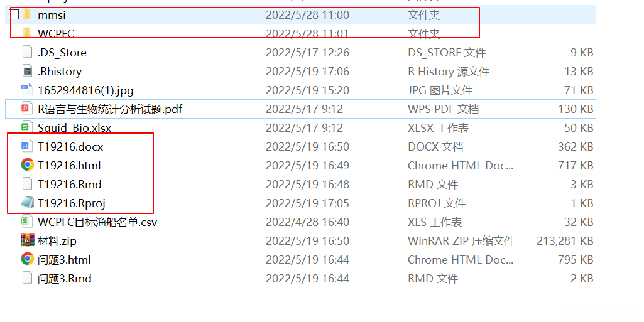The height and width of the screenshot is (322, 644).
Task: Click RMD 文件 type in 问题3.Rmd row
Action: 432,279
